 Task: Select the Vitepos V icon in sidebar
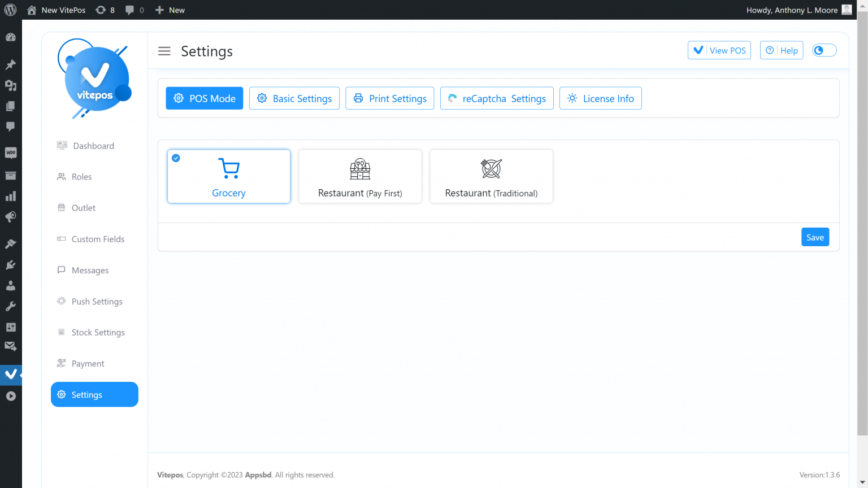(11, 374)
